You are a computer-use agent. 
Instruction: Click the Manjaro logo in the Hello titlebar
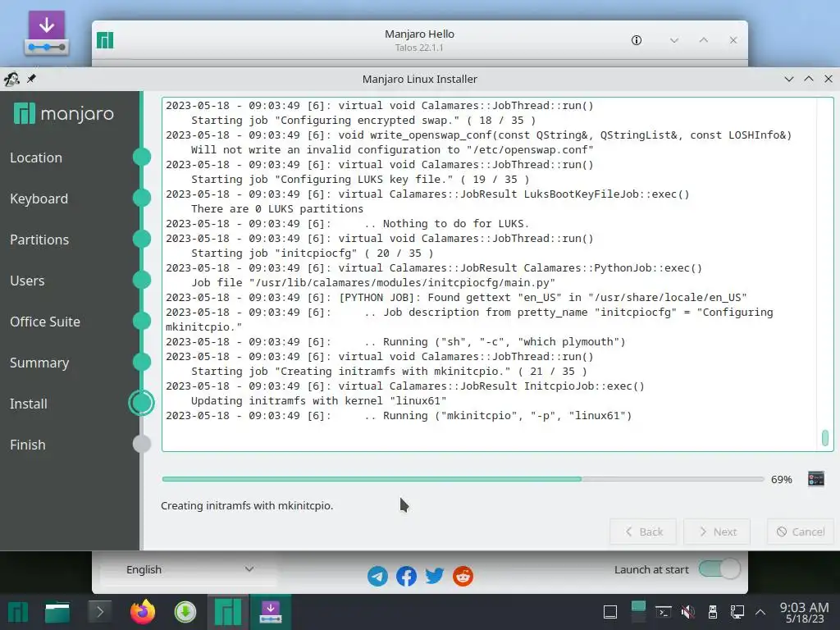point(105,40)
